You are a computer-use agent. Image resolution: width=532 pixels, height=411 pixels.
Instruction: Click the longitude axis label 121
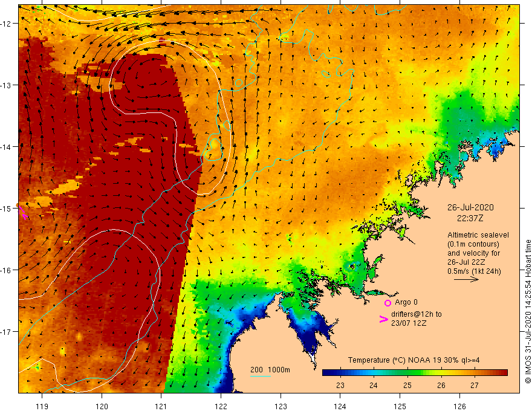tap(161, 406)
